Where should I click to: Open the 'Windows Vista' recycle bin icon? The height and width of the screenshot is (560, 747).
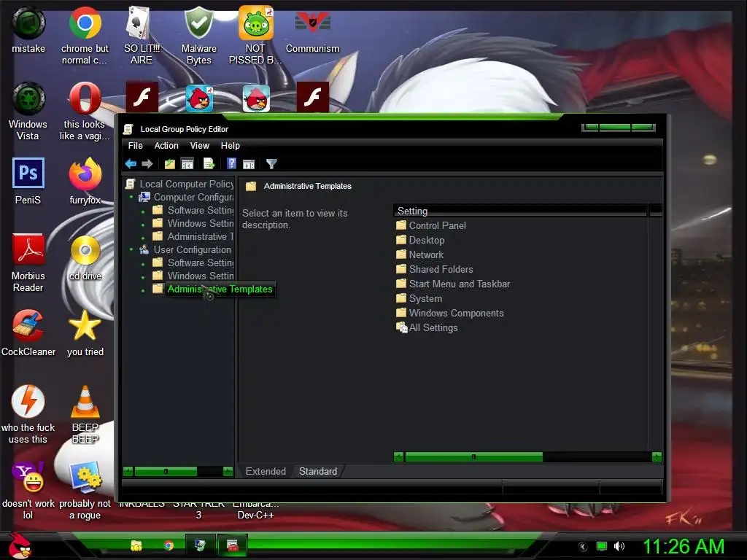pos(28,112)
